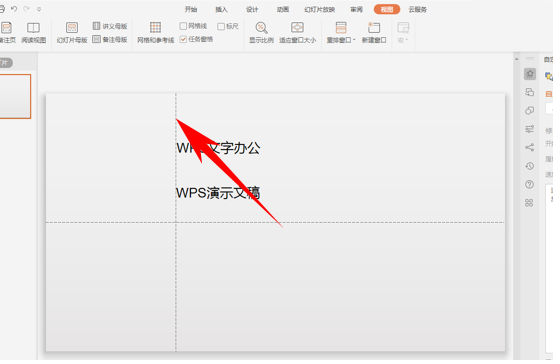Select the first slide thumbnail

[x=15, y=96]
